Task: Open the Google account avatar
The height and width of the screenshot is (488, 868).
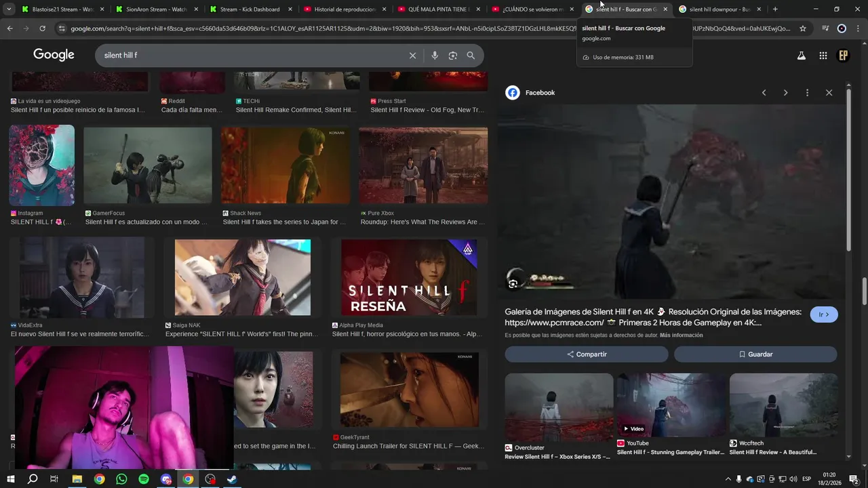Action: point(844,56)
